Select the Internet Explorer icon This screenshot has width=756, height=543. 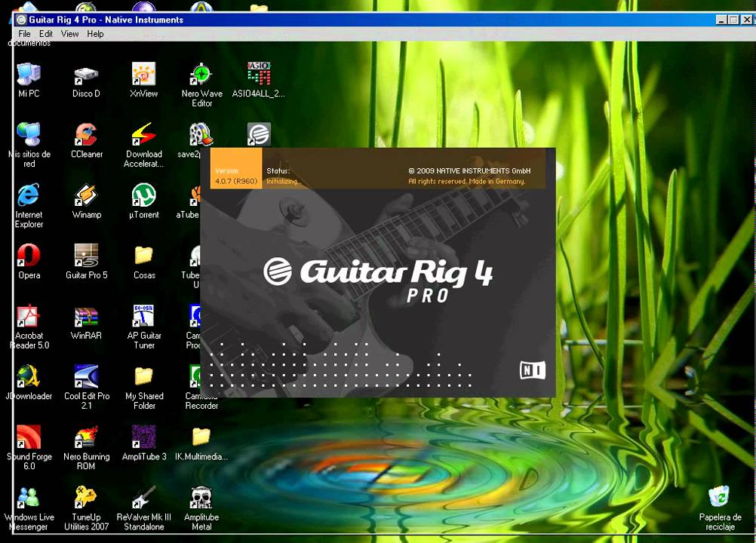pos(29,195)
